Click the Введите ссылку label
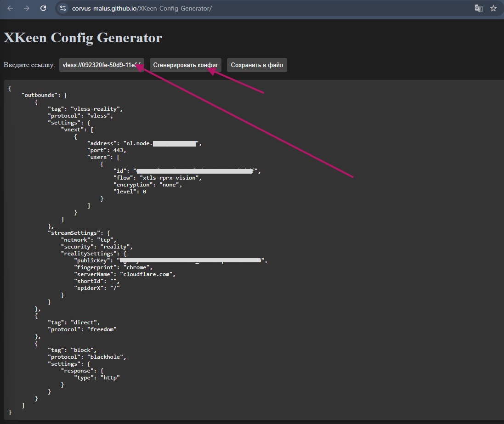This screenshot has height=424, width=504. tap(29, 65)
